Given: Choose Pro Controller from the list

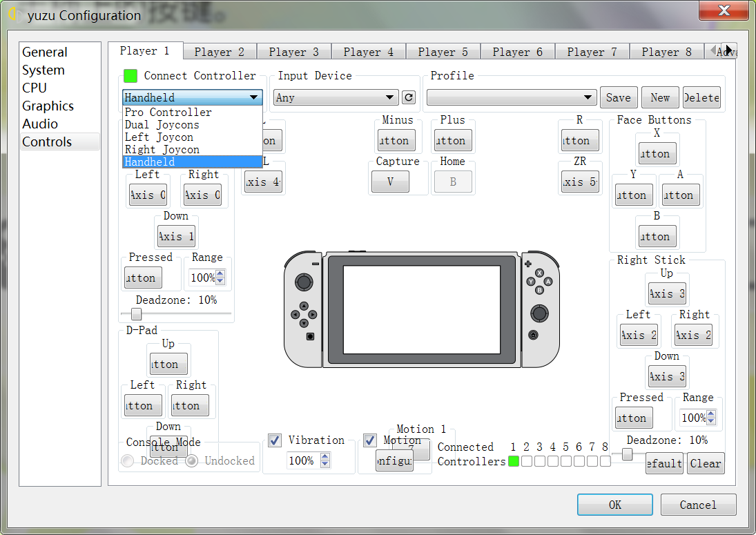Looking at the screenshot, I should point(193,113).
